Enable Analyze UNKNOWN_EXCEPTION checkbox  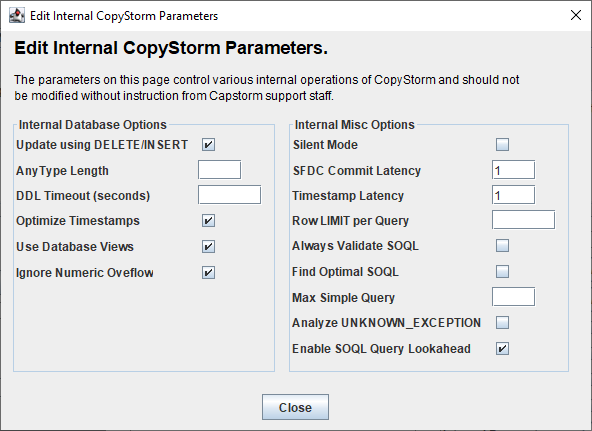pyautogui.click(x=502, y=323)
